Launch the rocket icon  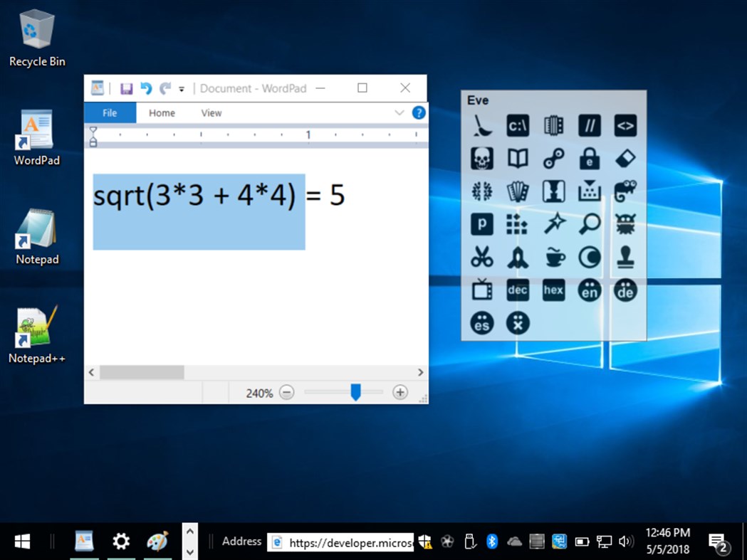click(x=517, y=257)
